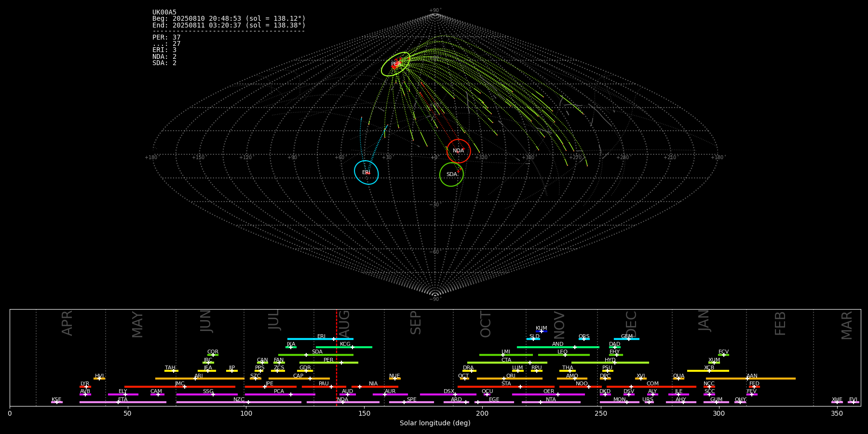The image size is (868, 434).
Task: Click the cyan ERI radiant circle
Action: coord(366,173)
